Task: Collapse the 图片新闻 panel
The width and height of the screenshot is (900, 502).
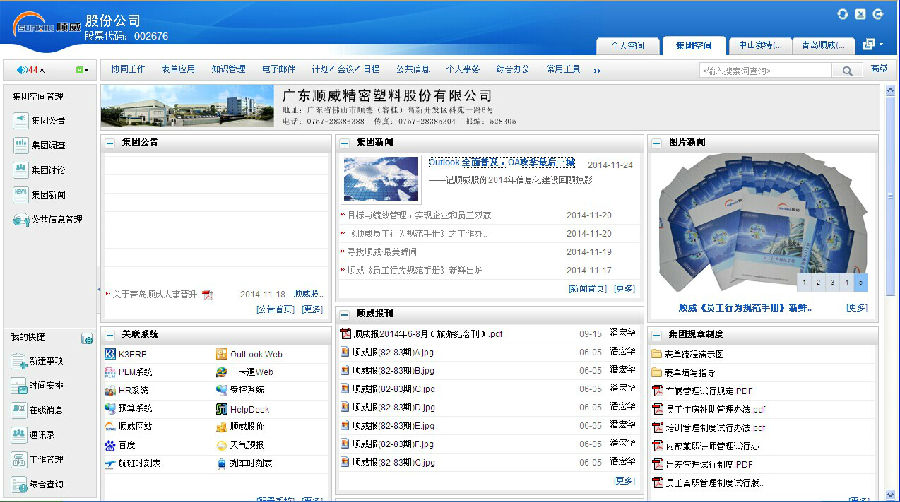Action: [657, 143]
